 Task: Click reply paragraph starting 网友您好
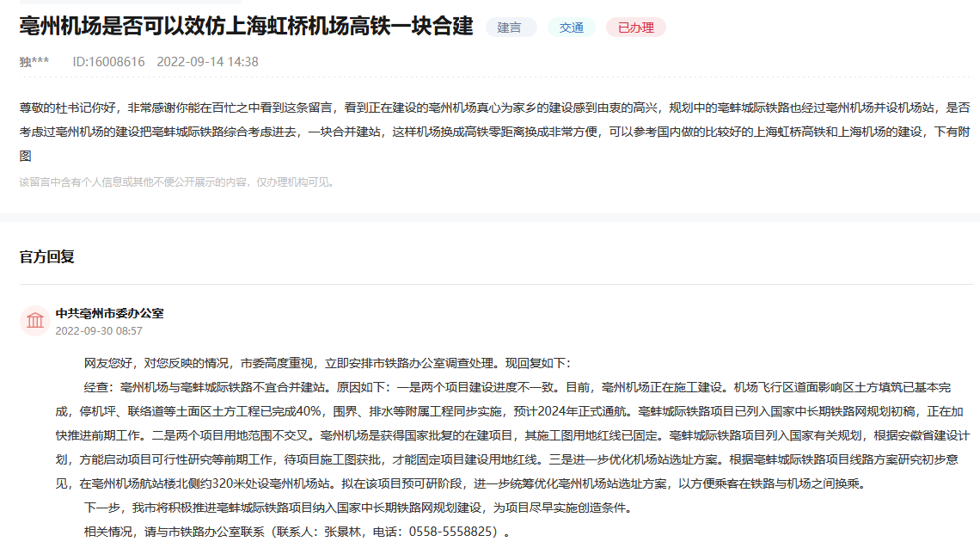tap(327, 363)
